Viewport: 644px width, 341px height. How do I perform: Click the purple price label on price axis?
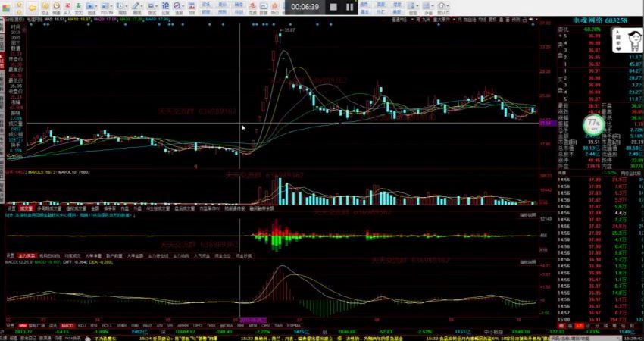[548, 123]
